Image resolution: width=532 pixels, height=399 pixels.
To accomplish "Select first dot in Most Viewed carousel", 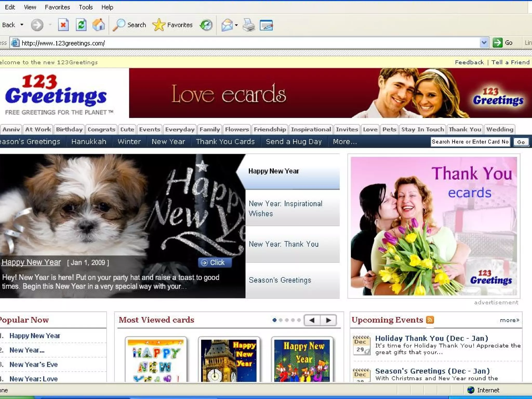I will coord(274,320).
